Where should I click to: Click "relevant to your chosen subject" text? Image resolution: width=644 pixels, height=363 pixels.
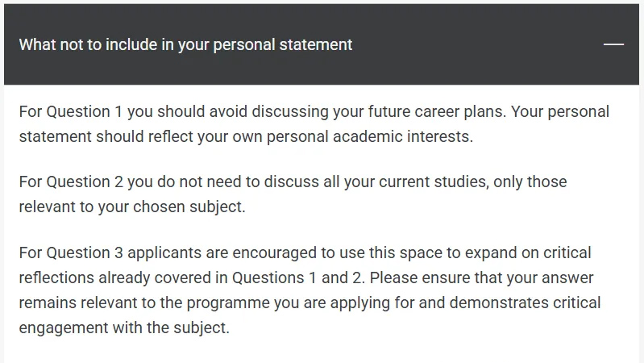pyautogui.click(x=131, y=207)
